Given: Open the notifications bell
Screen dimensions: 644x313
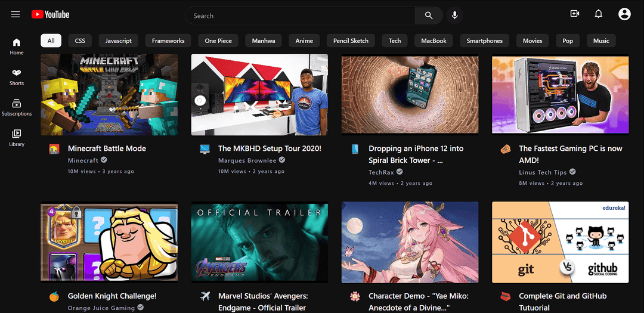Looking at the screenshot, I should pyautogui.click(x=599, y=14).
